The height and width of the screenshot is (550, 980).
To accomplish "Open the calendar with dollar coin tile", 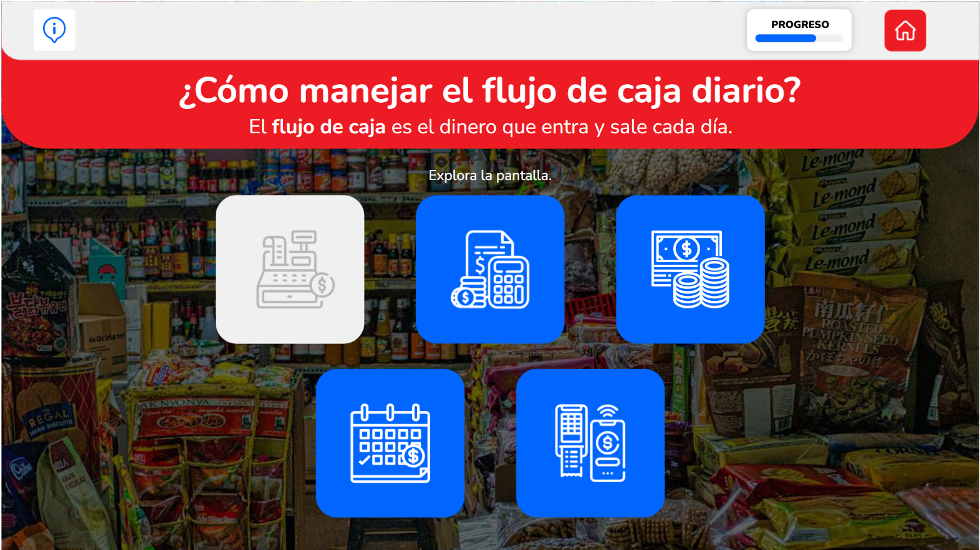I will click(390, 443).
